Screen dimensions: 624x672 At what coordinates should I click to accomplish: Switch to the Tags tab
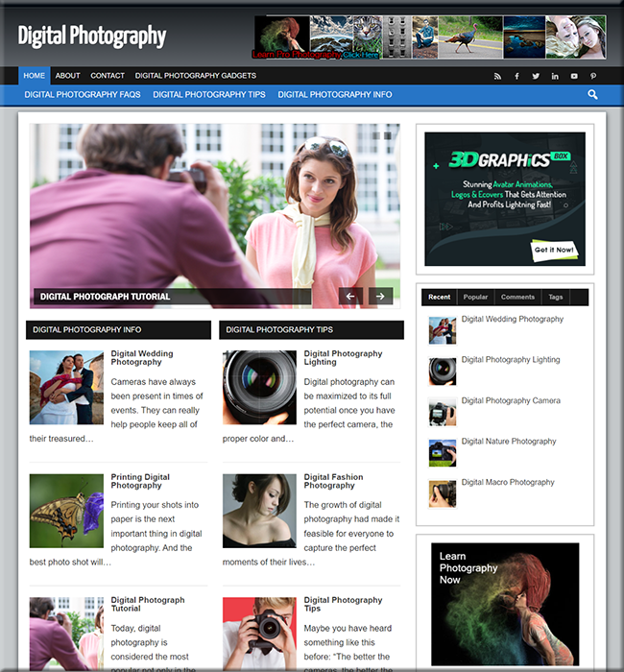[556, 297]
